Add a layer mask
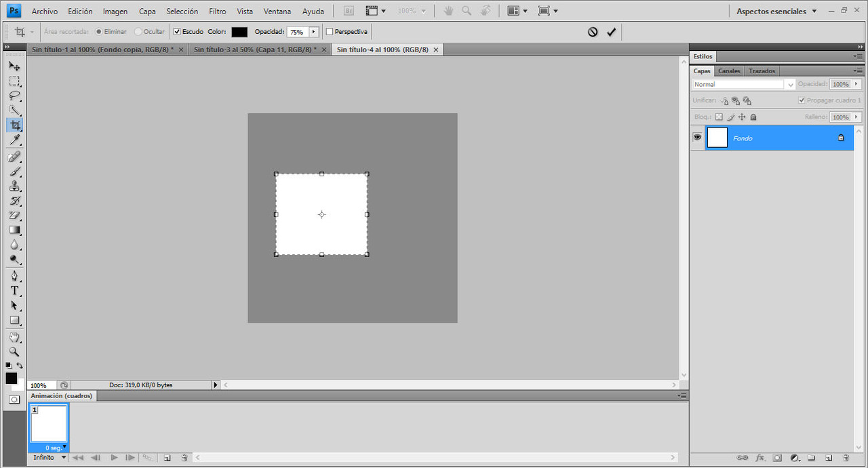868x468 pixels. [777, 458]
